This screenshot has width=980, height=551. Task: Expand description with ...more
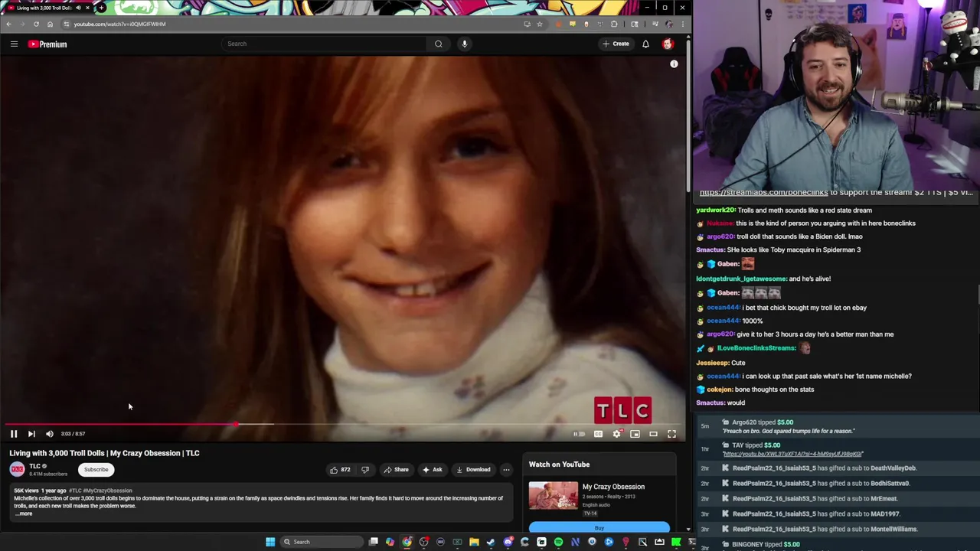click(x=24, y=514)
